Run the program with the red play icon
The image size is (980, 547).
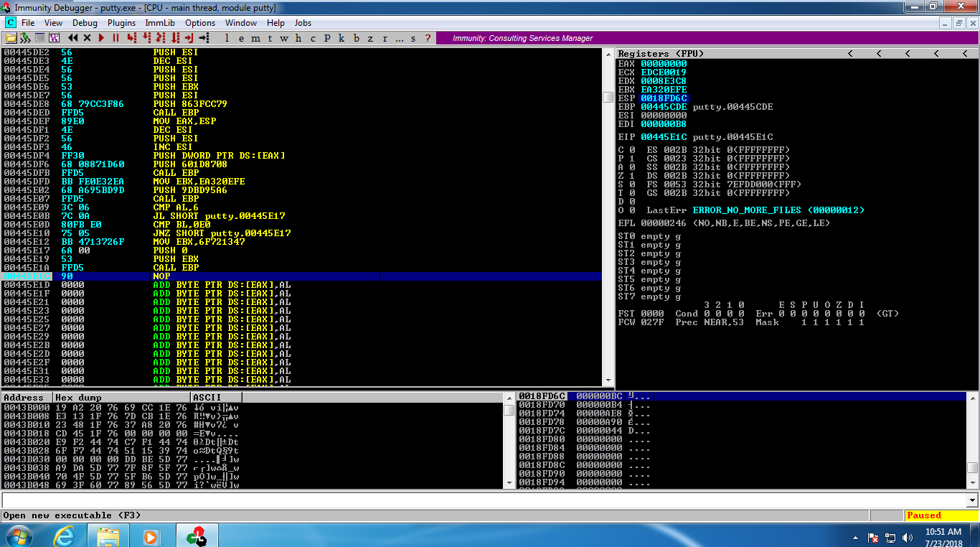click(102, 38)
